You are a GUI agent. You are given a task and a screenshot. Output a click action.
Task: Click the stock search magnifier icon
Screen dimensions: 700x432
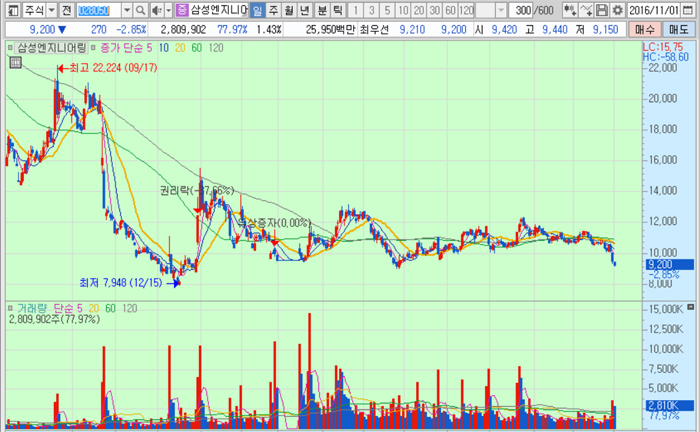138,10
